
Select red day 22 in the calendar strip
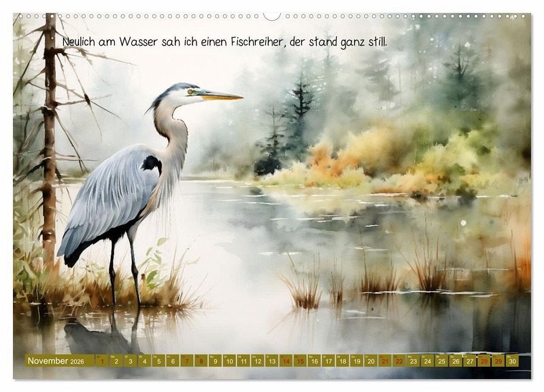399,361
